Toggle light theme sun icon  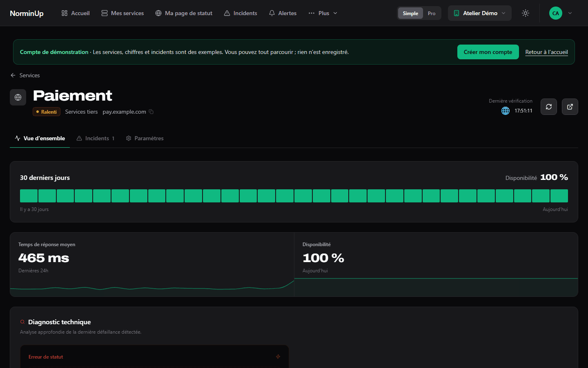[x=526, y=13]
